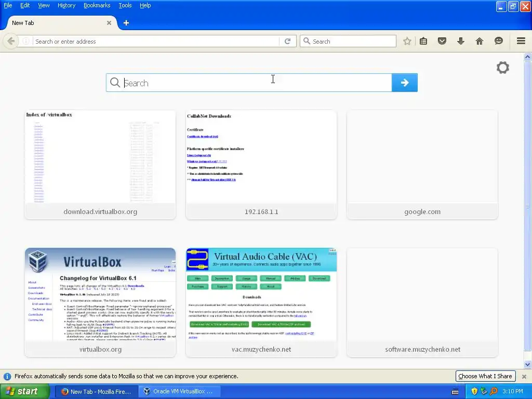
Task: Open the Tools menu
Action: tap(125, 5)
